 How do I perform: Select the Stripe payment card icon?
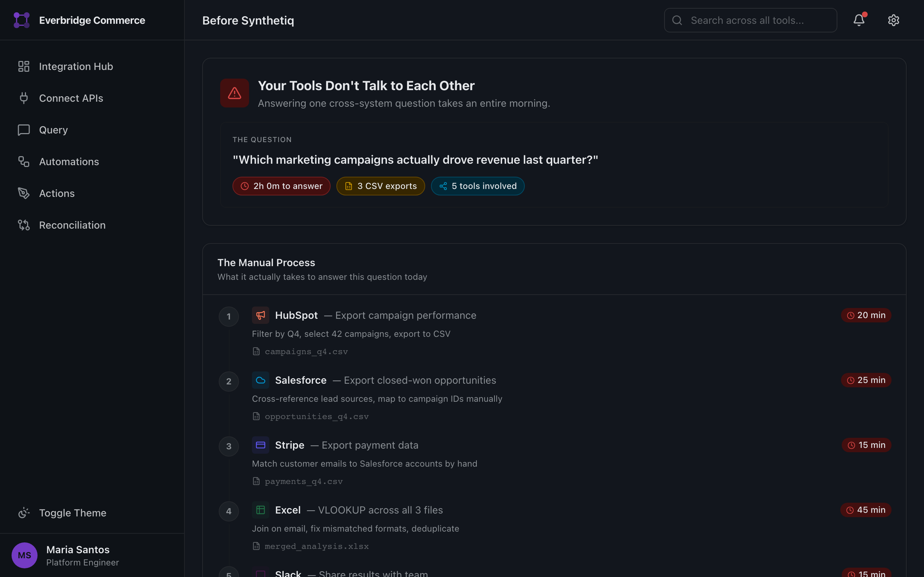260,445
